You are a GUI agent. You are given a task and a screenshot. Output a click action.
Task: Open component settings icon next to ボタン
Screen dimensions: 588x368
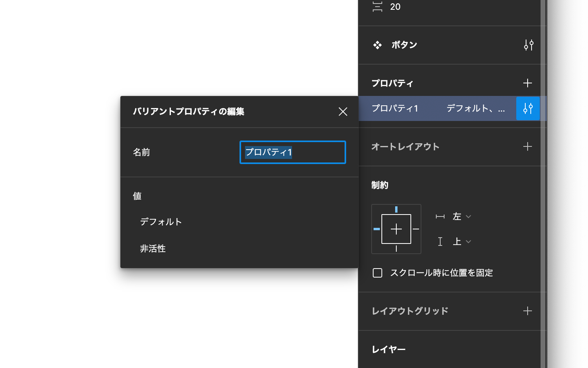[528, 45]
